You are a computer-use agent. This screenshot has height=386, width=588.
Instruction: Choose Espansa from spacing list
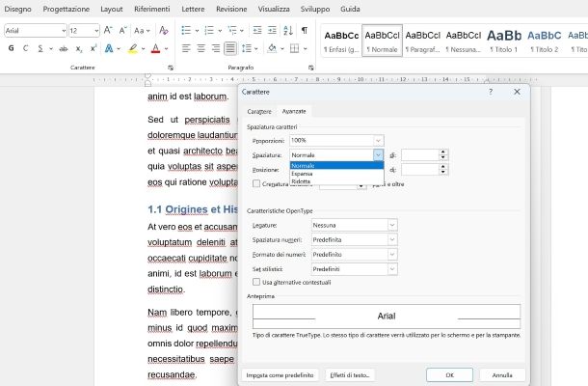pyautogui.click(x=336, y=174)
